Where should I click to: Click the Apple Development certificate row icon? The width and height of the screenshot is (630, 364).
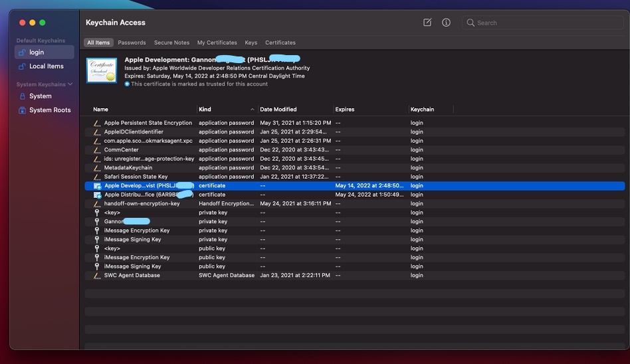pos(97,186)
